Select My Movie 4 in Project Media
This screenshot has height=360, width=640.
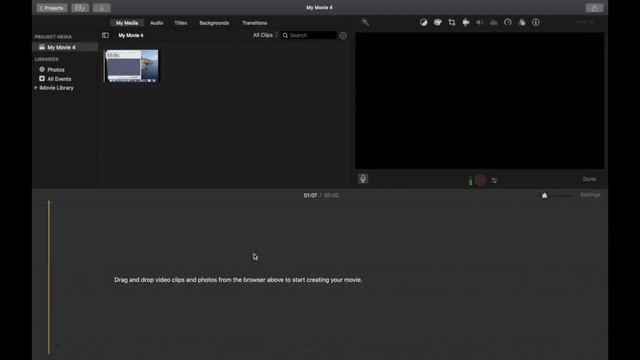tap(65, 47)
